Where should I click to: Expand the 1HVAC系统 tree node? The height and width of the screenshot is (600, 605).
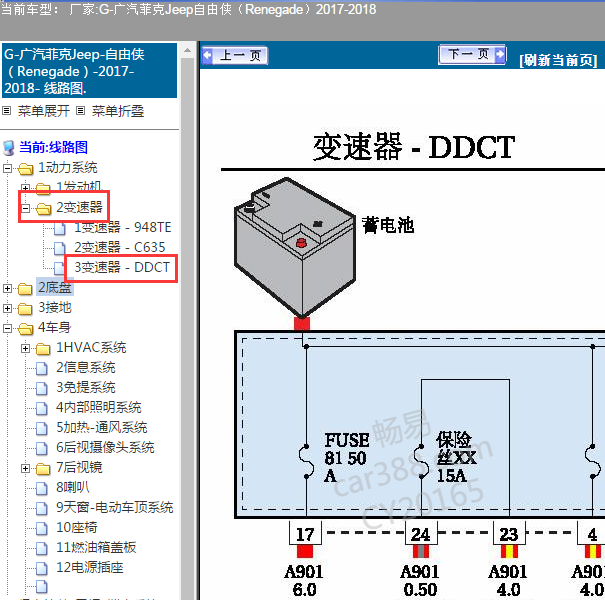25,348
